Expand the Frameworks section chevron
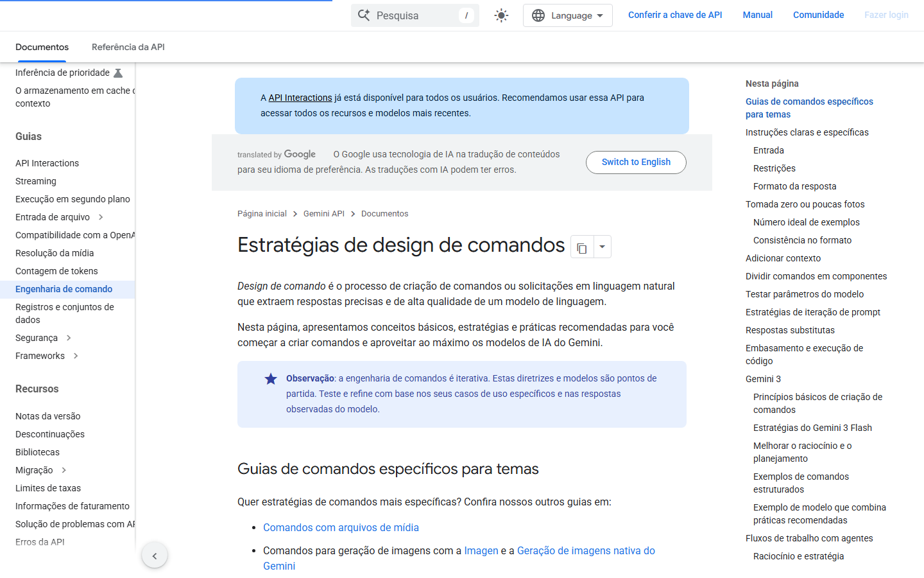Screen dimensions: 924x578 click(x=76, y=356)
